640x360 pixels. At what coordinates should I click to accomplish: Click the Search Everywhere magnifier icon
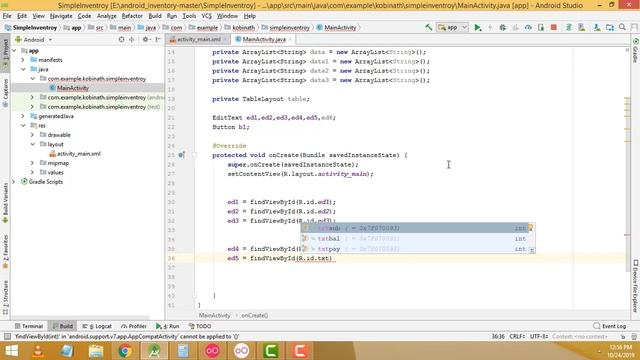pos(622,27)
